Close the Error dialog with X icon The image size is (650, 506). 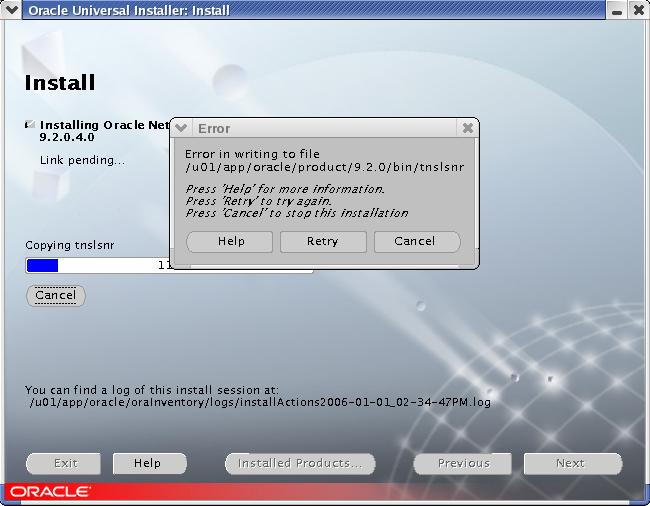pos(467,128)
